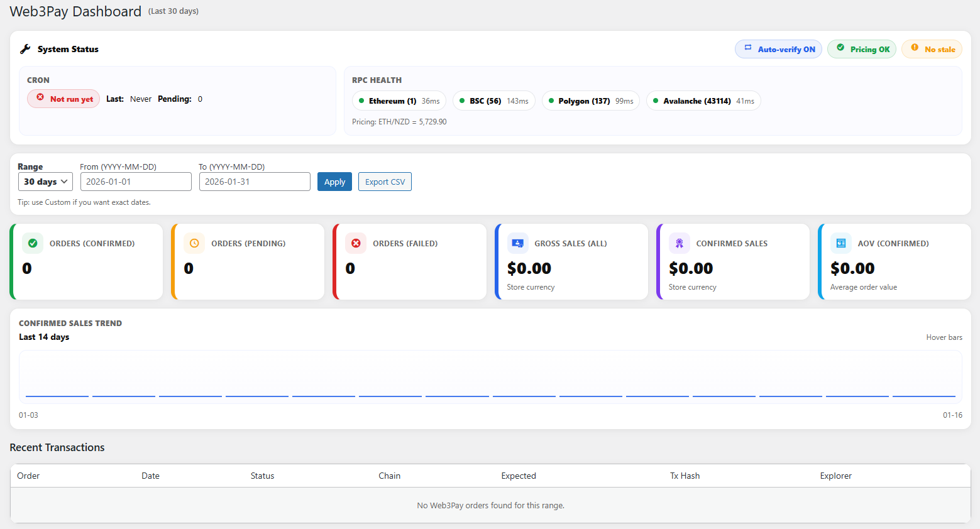980x529 pixels.
Task: Click the From date input field
Action: [136, 182]
